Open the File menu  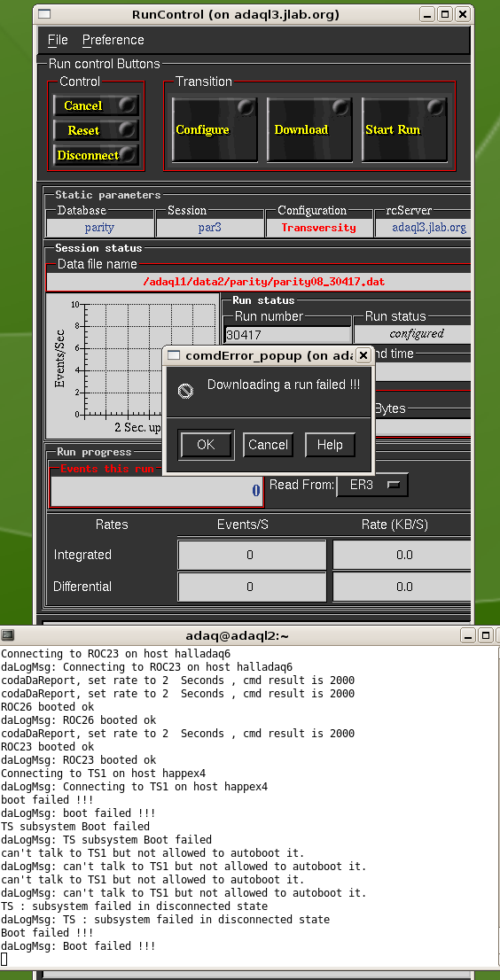(58, 40)
